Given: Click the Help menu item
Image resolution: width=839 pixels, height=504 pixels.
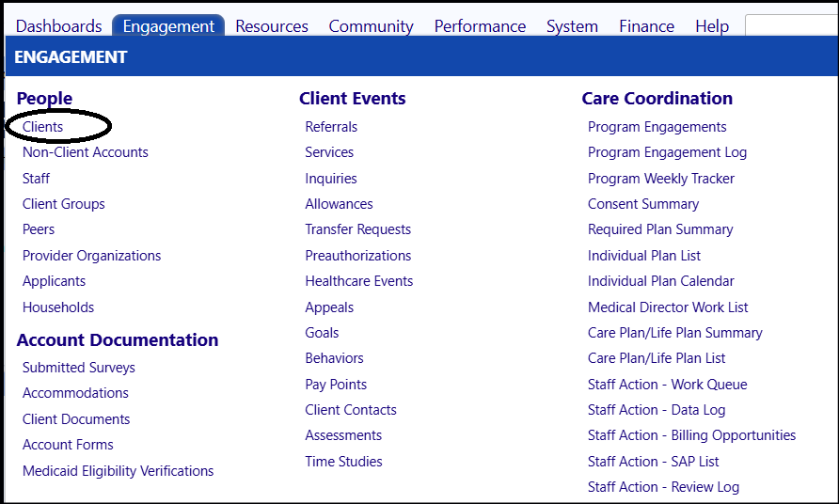Looking at the screenshot, I should [x=712, y=26].
